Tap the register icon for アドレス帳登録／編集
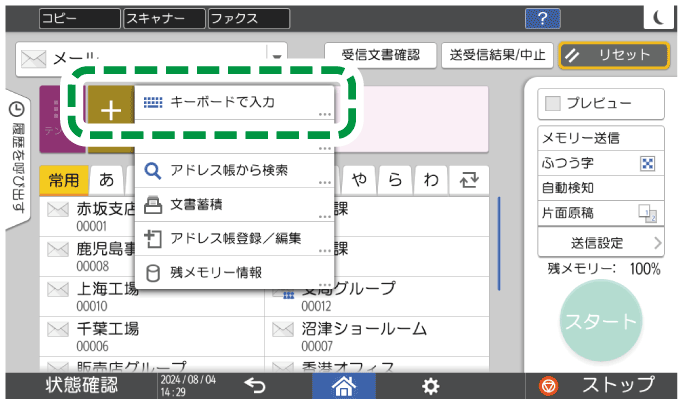This screenshot has height=404, width=683. (x=152, y=239)
